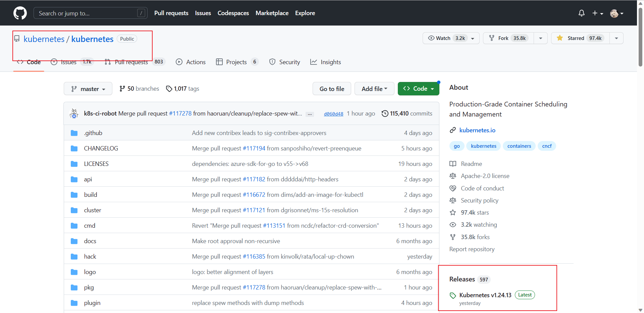This screenshot has height=313, width=644.
Task: Open the Readme link
Action: pyautogui.click(x=466, y=164)
